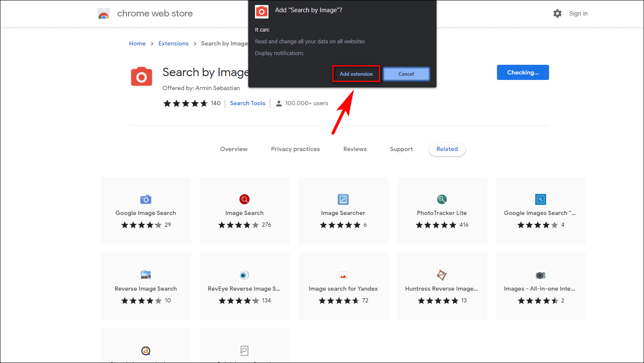
Task: Open the Reviews tab
Action: [x=355, y=149]
